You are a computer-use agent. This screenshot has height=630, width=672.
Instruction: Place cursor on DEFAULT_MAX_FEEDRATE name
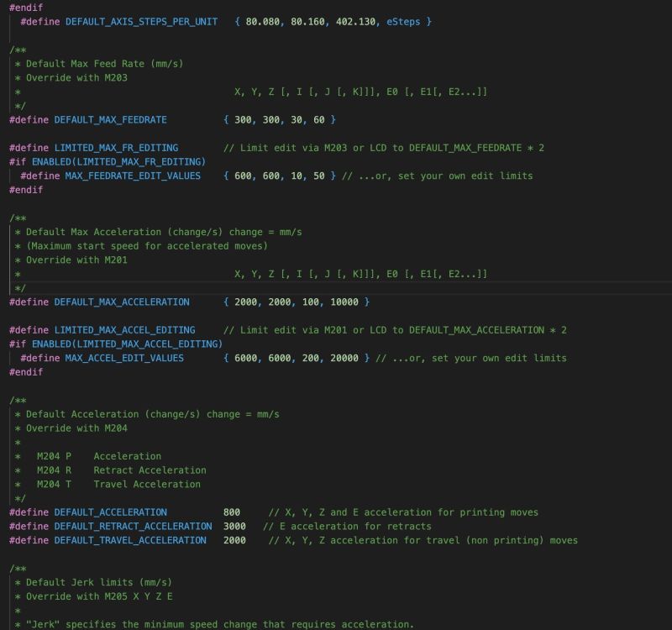click(110, 120)
